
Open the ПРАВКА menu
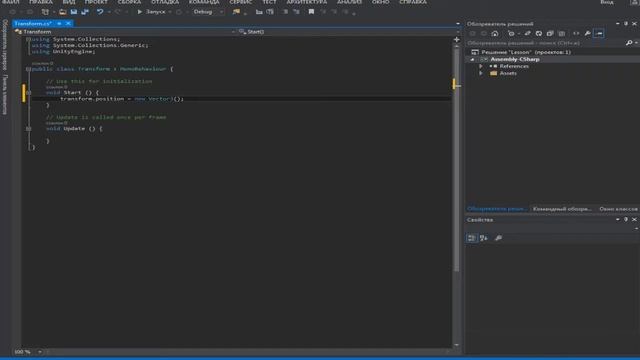41,2
